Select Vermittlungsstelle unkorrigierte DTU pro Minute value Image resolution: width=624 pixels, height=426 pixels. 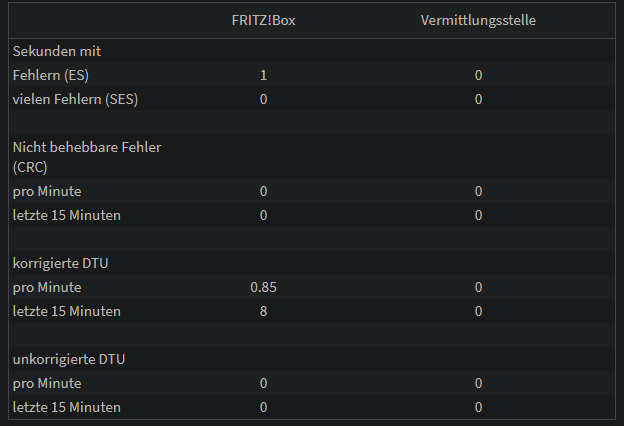click(478, 383)
